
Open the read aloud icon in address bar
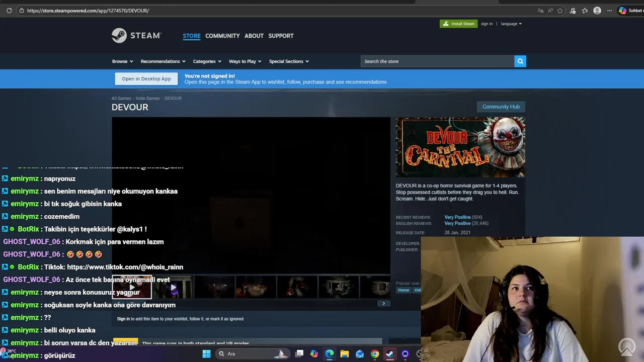(x=550, y=11)
